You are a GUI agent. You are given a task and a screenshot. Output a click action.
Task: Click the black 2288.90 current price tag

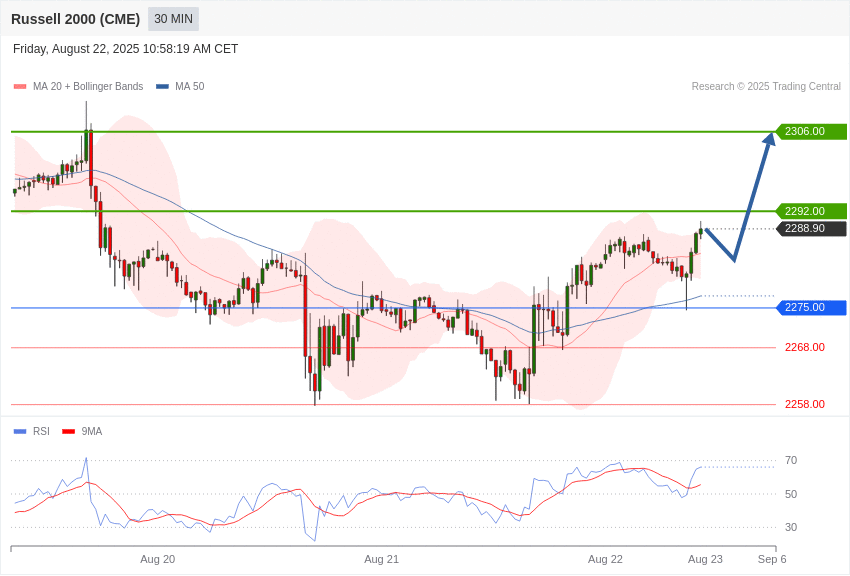coord(811,229)
